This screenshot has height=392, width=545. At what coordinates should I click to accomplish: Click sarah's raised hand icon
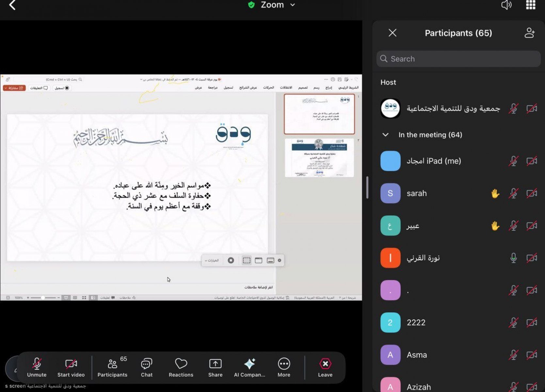(495, 193)
